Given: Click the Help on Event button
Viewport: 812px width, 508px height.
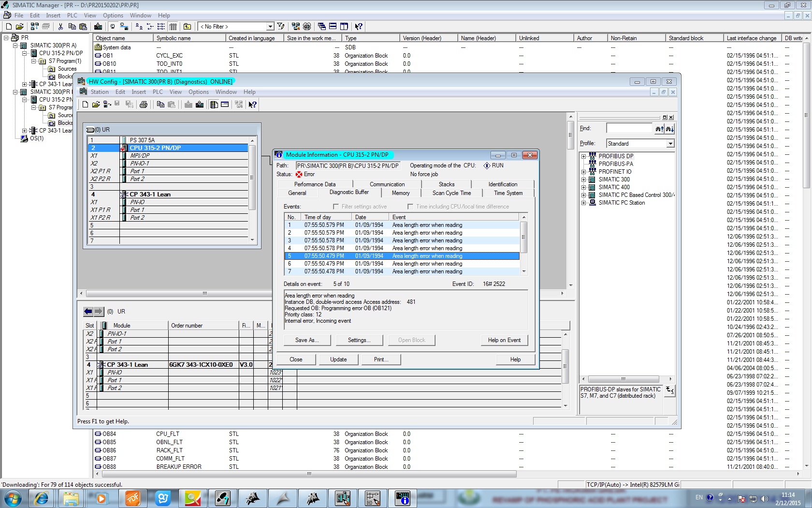Looking at the screenshot, I should click(x=504, y=340).
